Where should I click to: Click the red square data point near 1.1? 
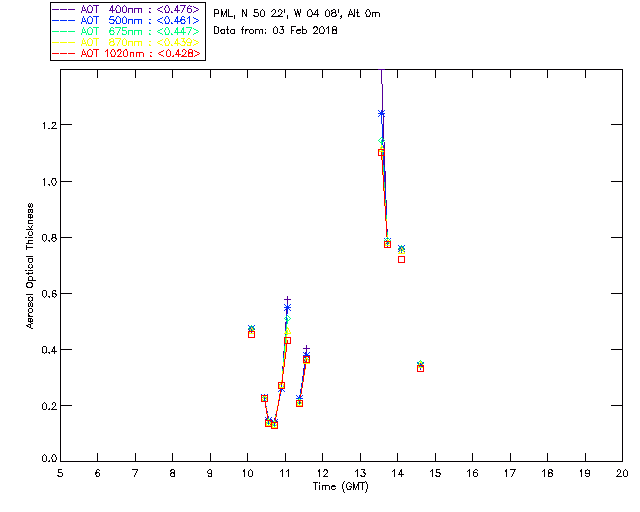coord(381,153)
